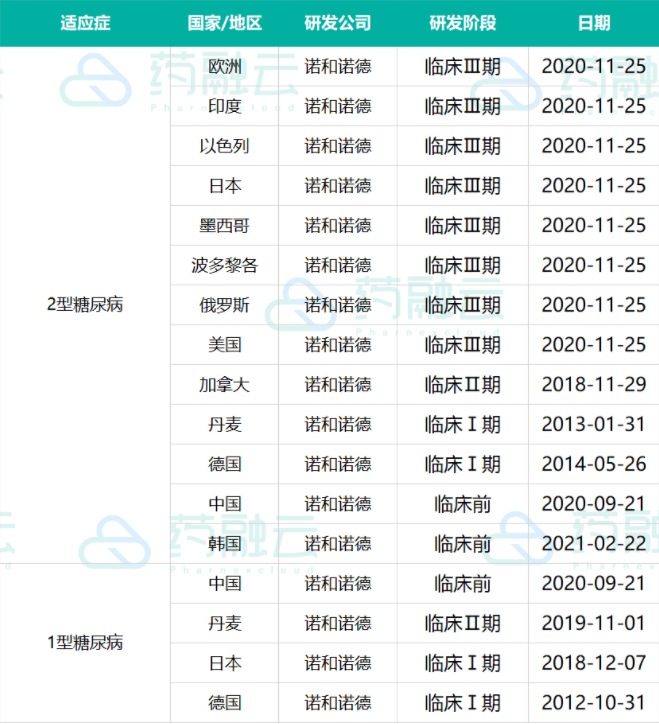Click the 2型糖尿病 indication cell
659x724 pixels.
pos(85,305)
